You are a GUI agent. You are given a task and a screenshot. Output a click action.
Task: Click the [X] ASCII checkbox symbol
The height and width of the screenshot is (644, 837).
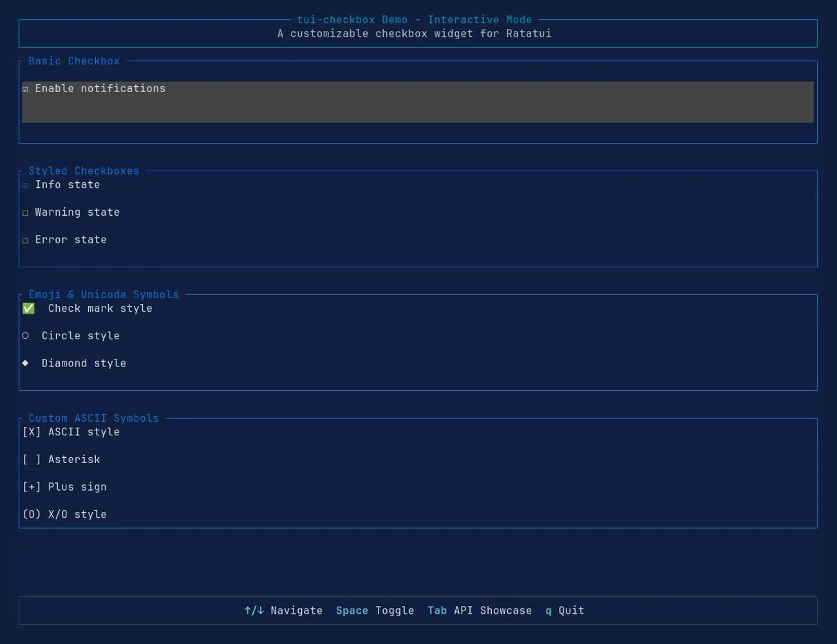32,431
